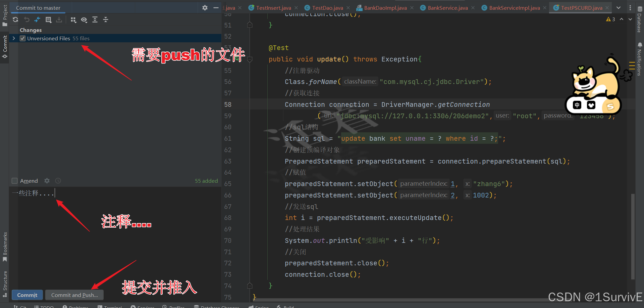The image size is (644, 308).
Task: Open the Structure tool window
Action: pos(5,284)
